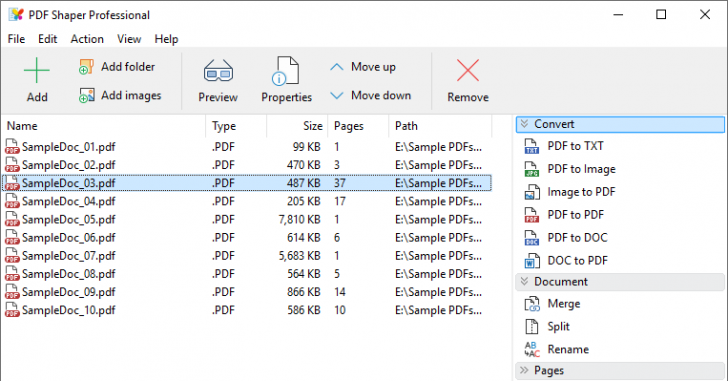Open the Edit menu
Viewport: 728px width, 381px height.
click(x=47, y=39)
